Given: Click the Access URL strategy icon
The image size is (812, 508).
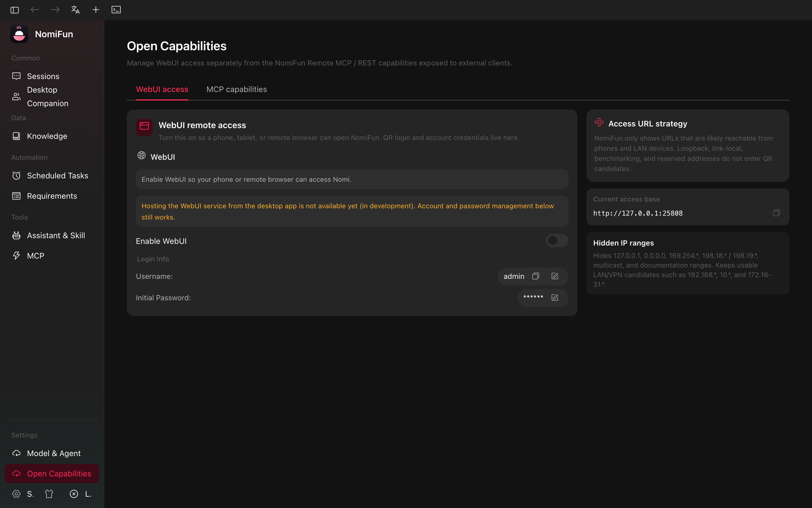Looking at the screenshot, I should click(599, 122).
